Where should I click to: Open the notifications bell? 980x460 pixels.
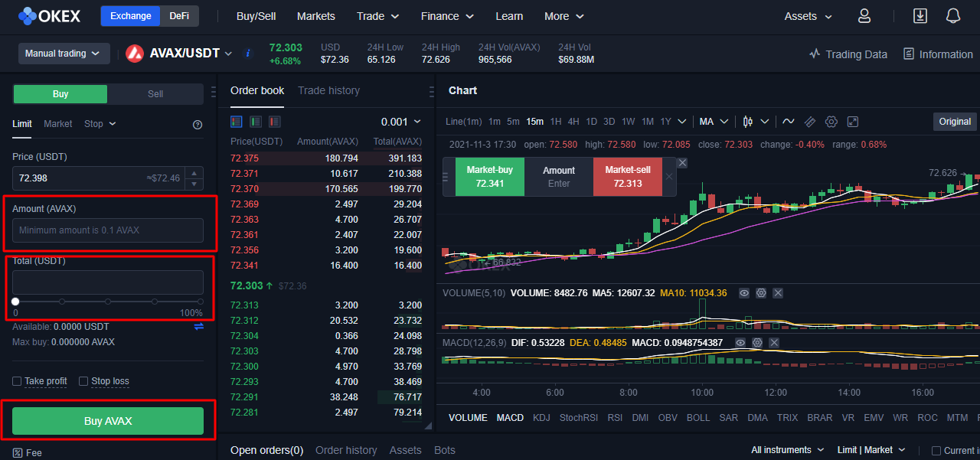coord(953,16)
